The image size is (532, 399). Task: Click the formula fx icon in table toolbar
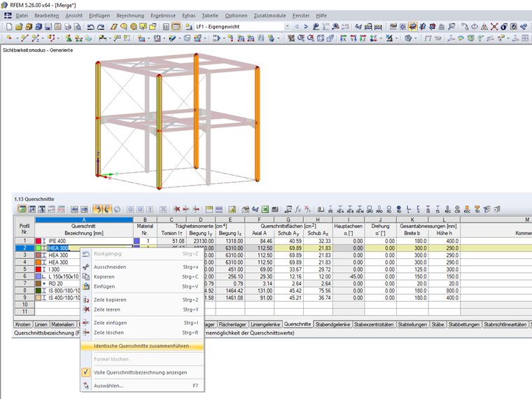coord(298,209)
